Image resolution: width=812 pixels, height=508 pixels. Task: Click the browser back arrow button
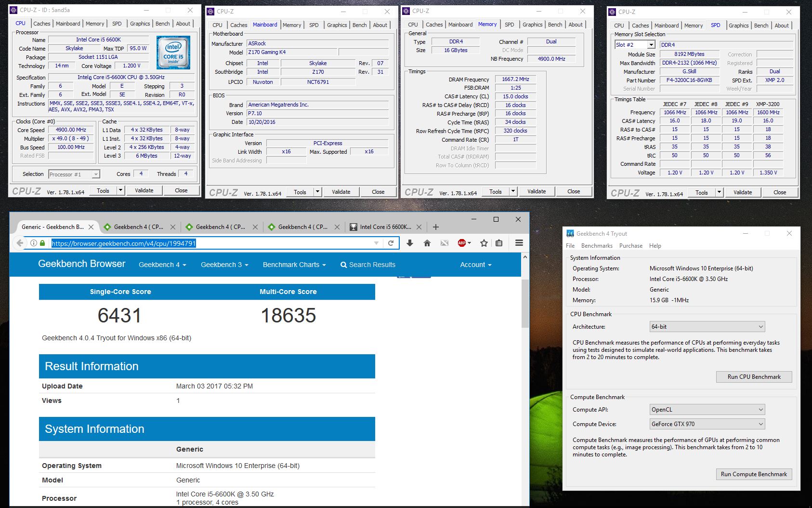pos(20,243)
